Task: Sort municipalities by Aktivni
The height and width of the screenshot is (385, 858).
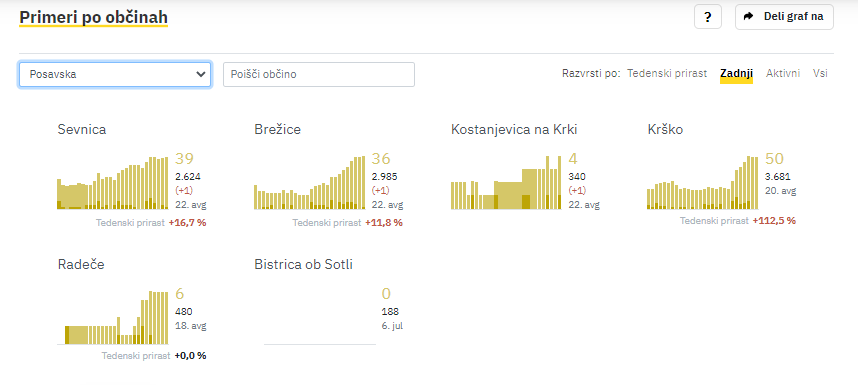Action: (783, 73)
